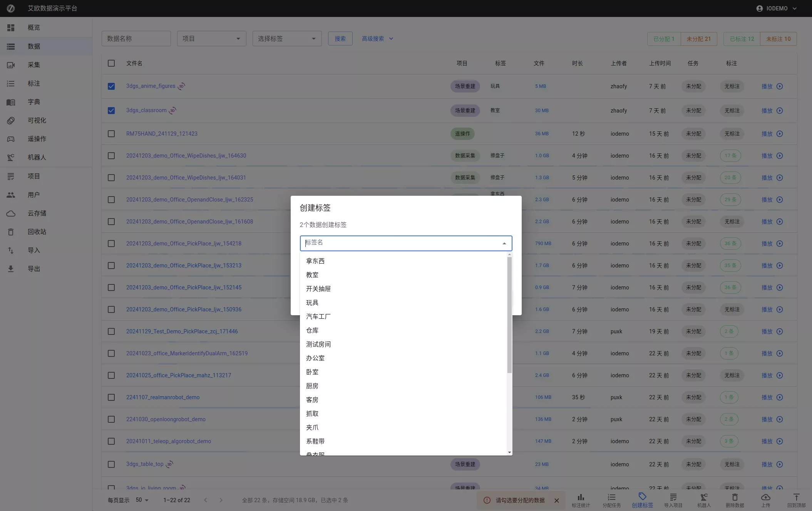This screenshot has width=812, height=511.
Task: Toggle the select-all checkbox in table header
Action: [111, 63]
